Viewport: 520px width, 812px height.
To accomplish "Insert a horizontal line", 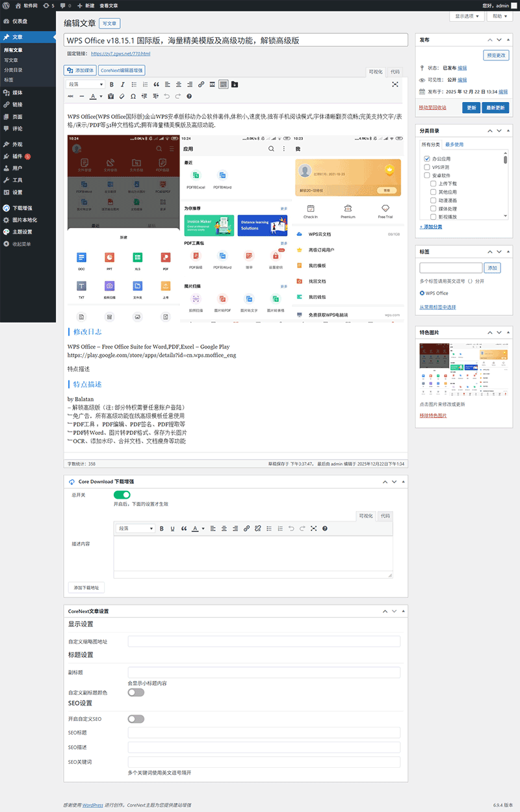I will click(x=82, y=96).
